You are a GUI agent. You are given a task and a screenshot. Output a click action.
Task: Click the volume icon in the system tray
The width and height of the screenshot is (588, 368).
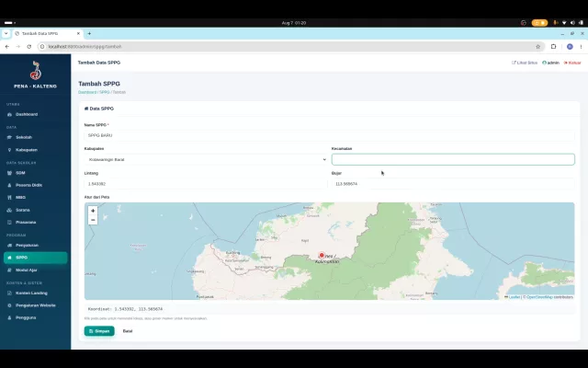click(572, 23)
